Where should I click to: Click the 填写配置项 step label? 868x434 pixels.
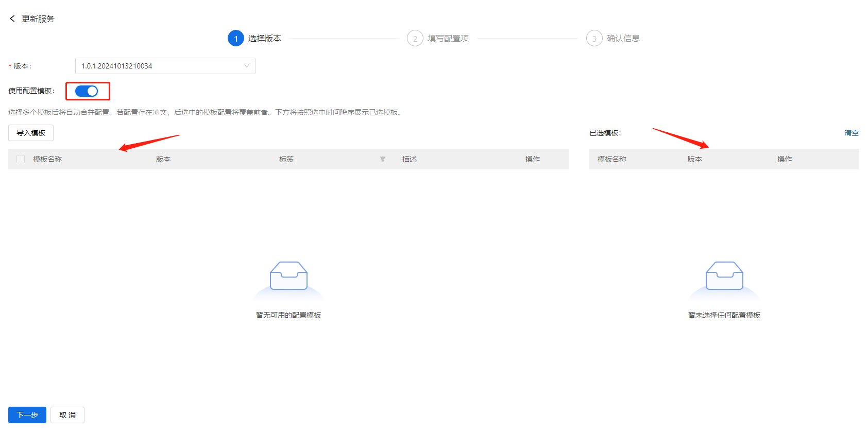(448, 38)
